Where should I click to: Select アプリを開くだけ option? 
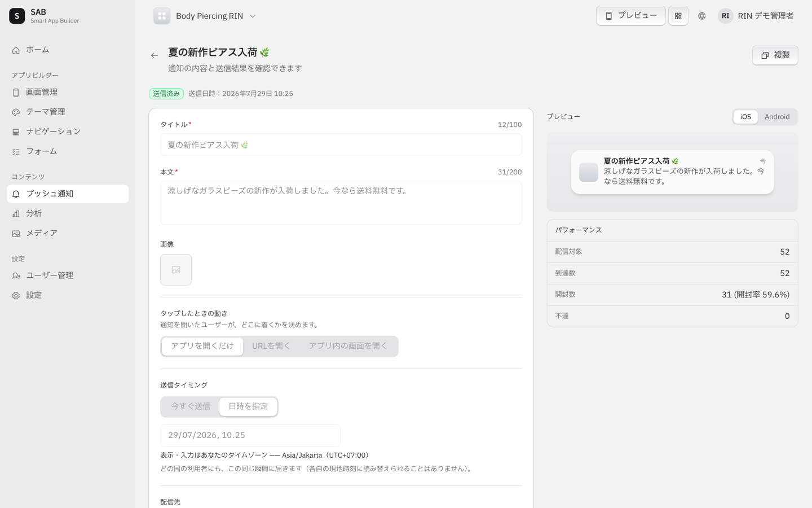[202, 346]
